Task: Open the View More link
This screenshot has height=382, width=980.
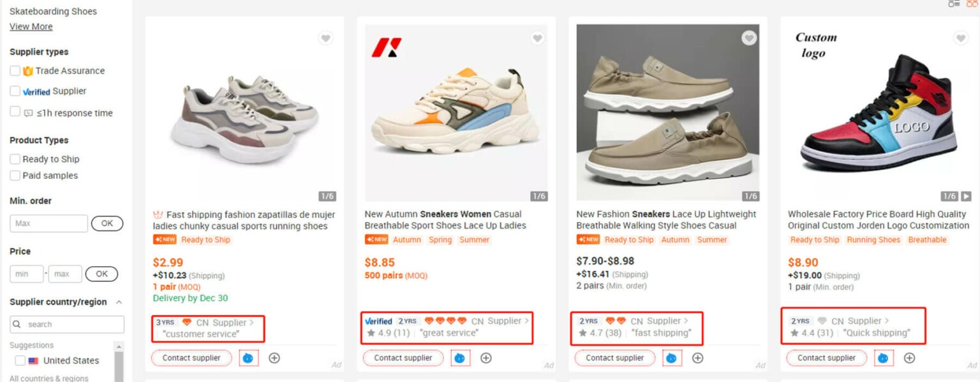Action: [31, 26]
